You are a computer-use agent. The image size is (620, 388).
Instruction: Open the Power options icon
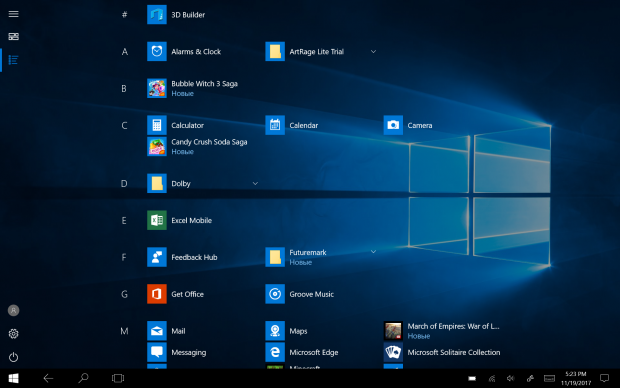pos(13,357)
